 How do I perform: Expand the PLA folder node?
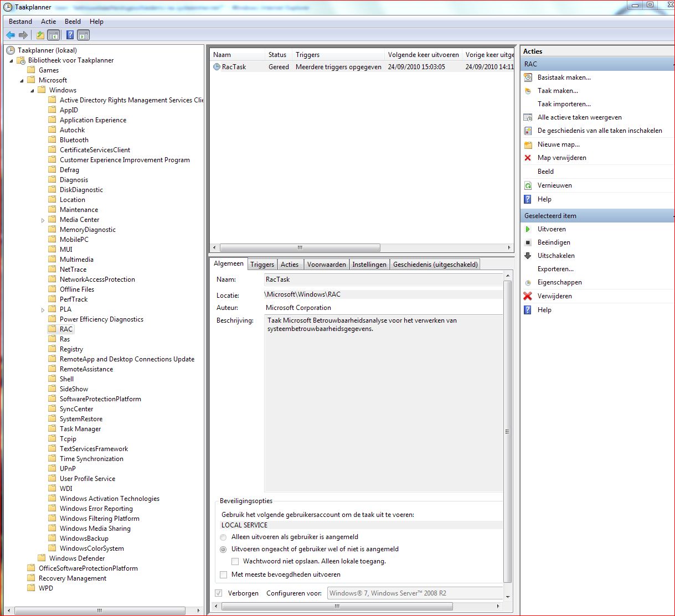tap(43, 310)
